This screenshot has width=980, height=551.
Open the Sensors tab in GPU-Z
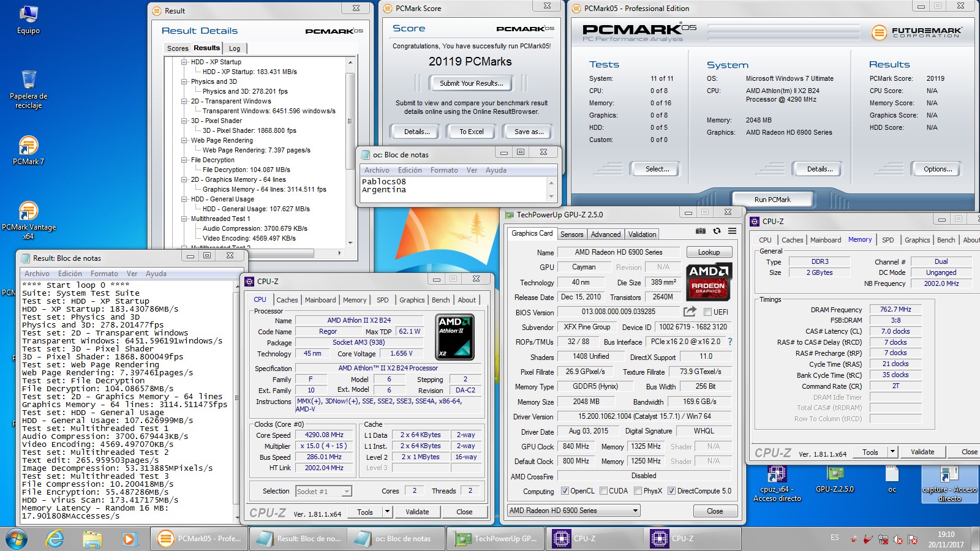[571, 234]
